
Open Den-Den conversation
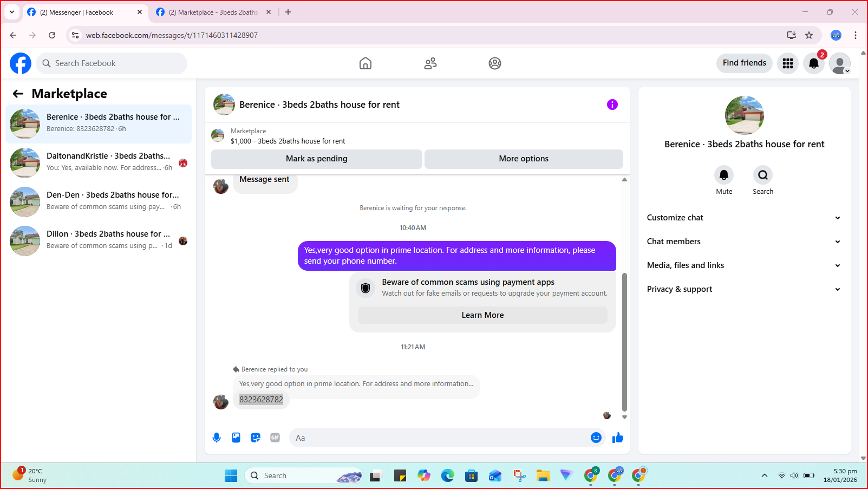(x=99, y=202)
